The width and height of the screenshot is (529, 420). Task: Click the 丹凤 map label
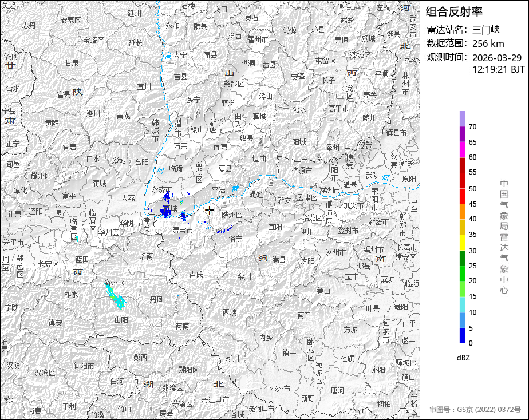tap(156, 299)
